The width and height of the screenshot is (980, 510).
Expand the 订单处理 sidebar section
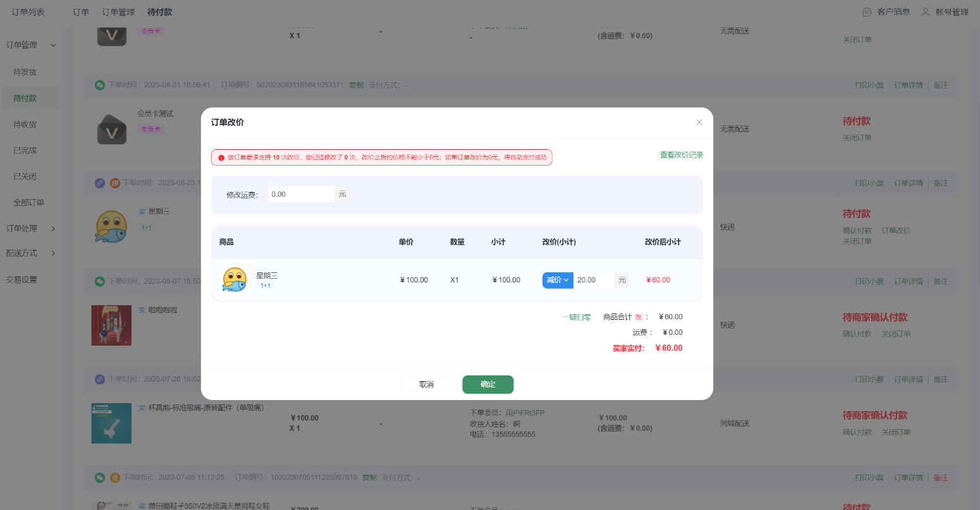tap(53, 229)
